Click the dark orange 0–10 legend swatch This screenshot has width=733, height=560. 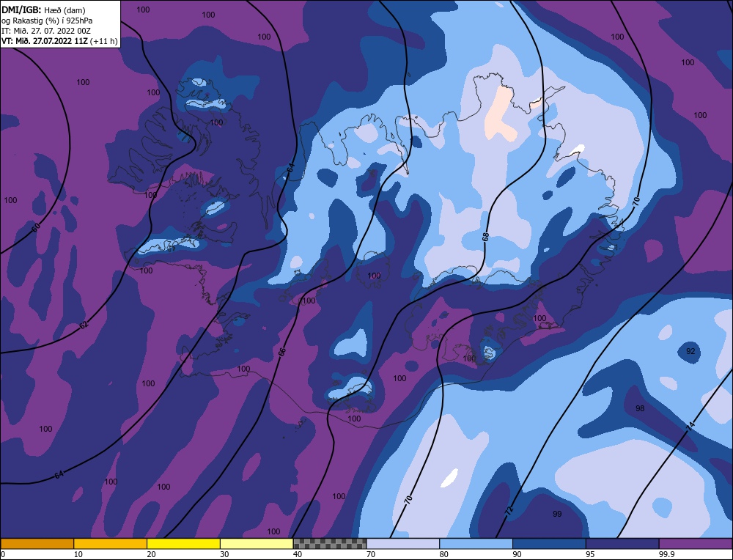pos(37,544)
